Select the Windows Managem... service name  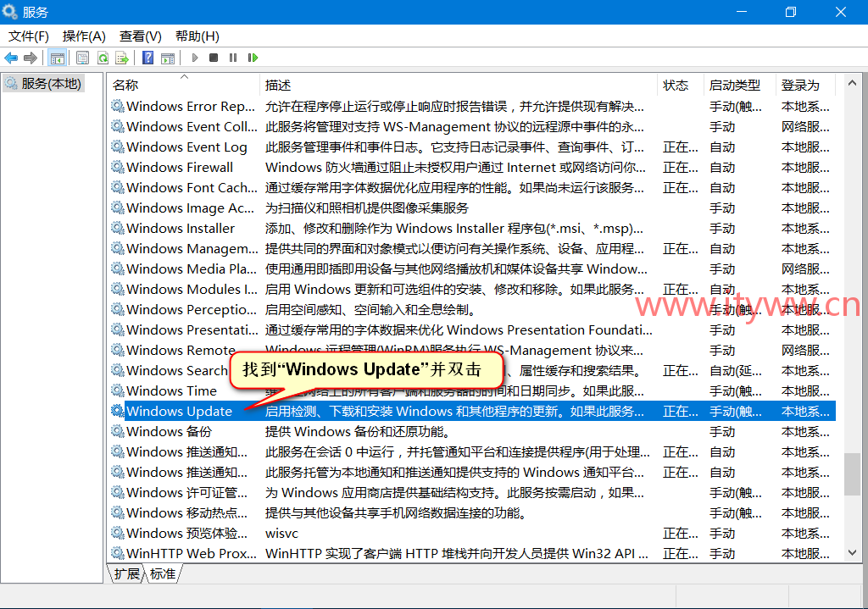pos(192,248)
